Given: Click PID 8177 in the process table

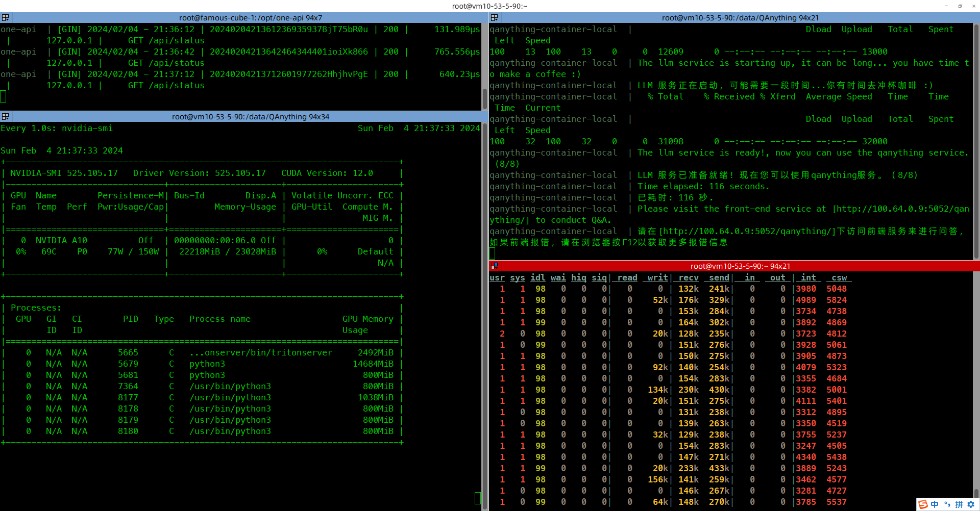Looking at the screenshot, I should [x=128, y=398].
